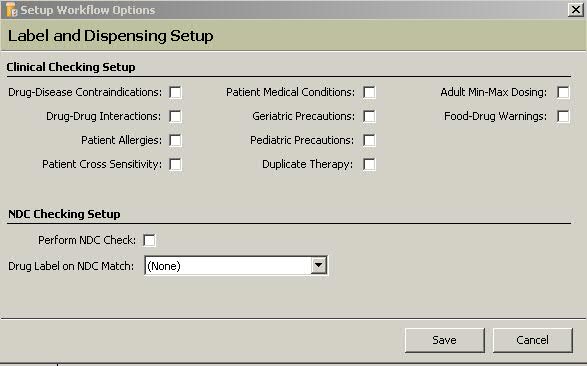Image resolution: width=587 pixels, height=366 pixels.
Task: Enable Food-Drug Warnings checkbox
Action: (563, 116)
